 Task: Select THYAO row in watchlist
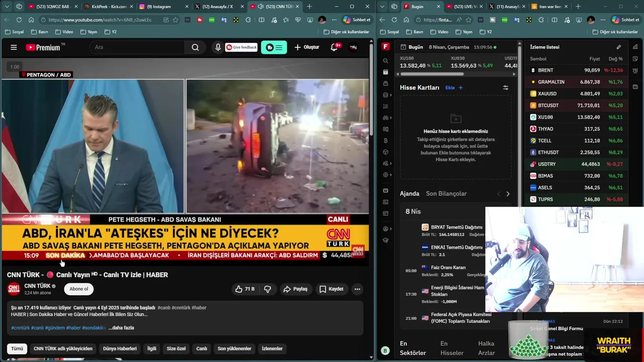tap(577, 129)
